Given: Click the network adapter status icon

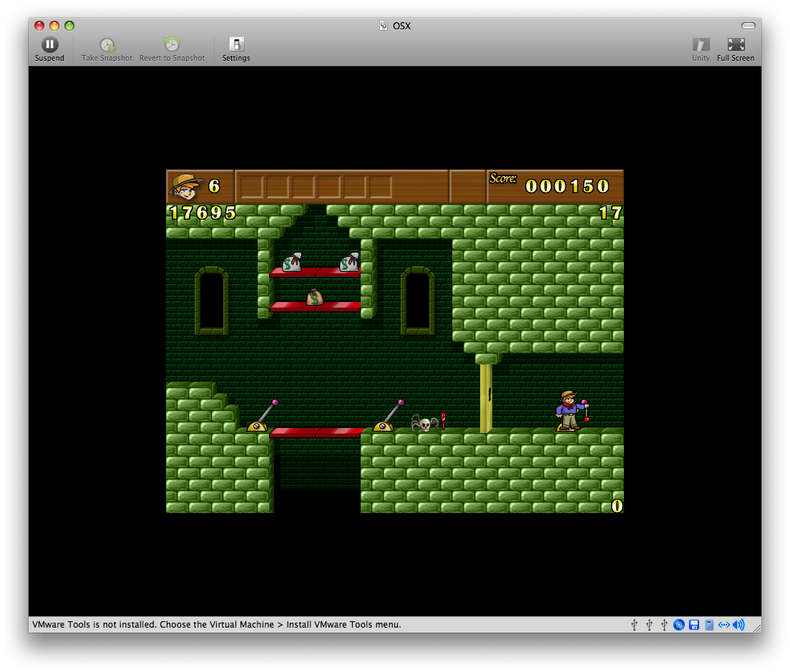Looking at the screenshot, I should coord(724,625).
